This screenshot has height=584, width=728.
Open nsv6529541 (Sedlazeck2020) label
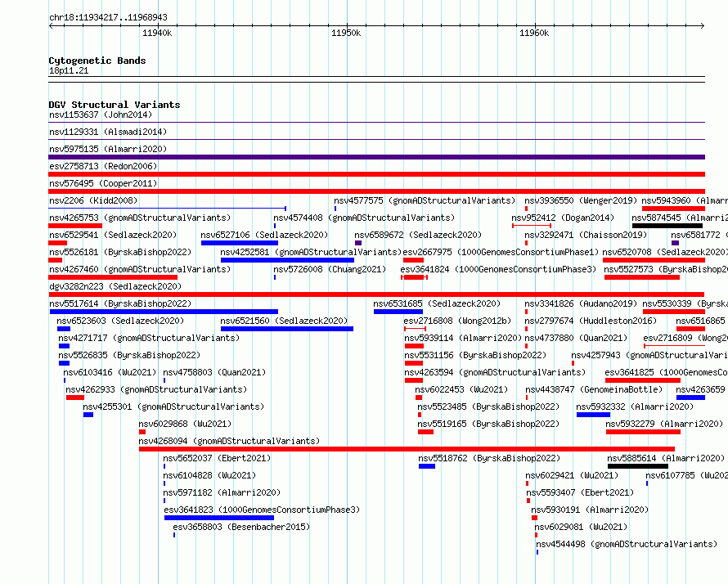[113, 235]
